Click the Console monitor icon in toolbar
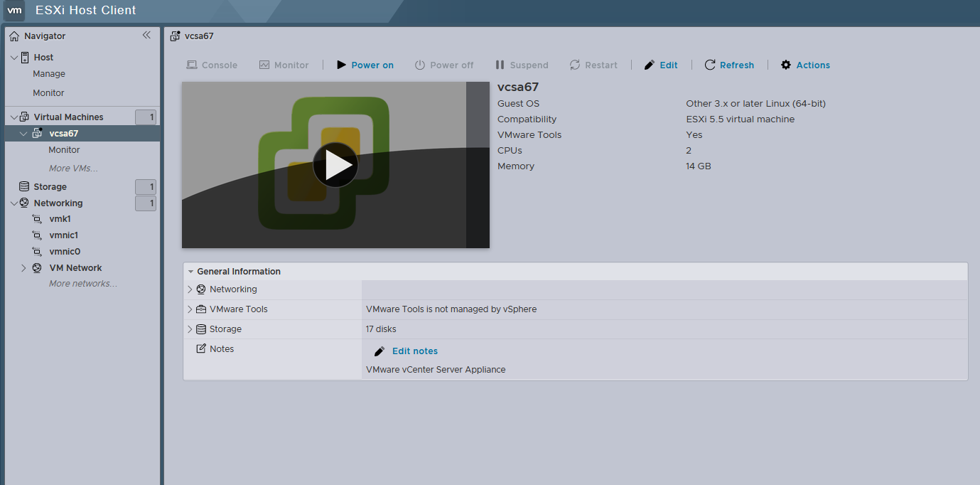 click(192, 65)
